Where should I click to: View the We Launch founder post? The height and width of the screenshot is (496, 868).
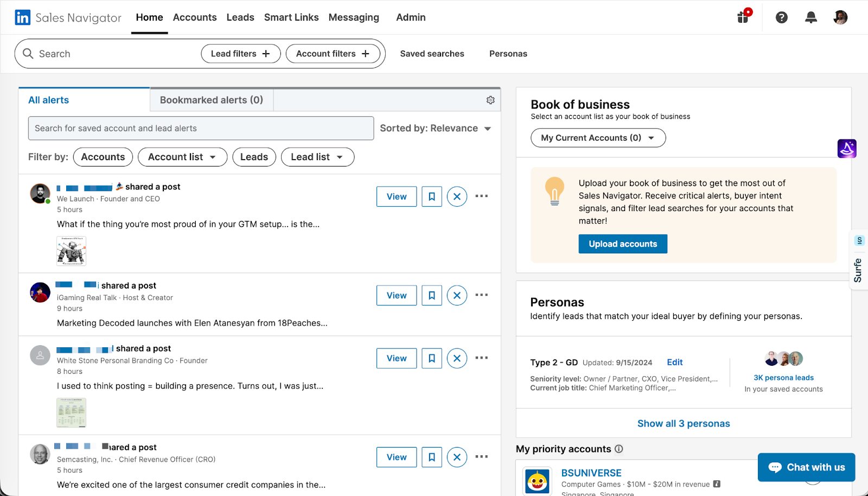point(397,196)
